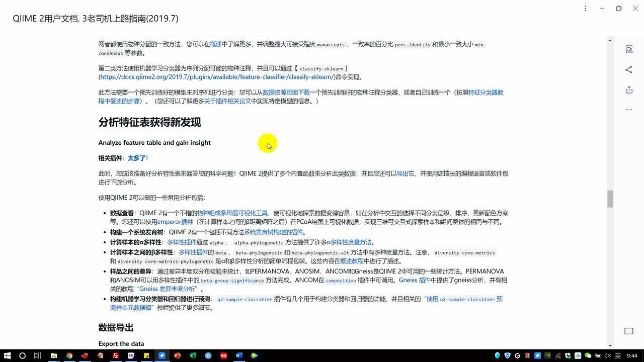Open the 概述 link in first paragraph

tap(216, 44)
